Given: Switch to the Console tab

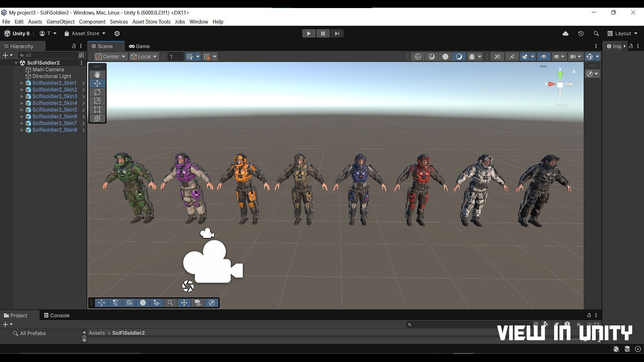Looking at the screenshot, I should (57, 315).
